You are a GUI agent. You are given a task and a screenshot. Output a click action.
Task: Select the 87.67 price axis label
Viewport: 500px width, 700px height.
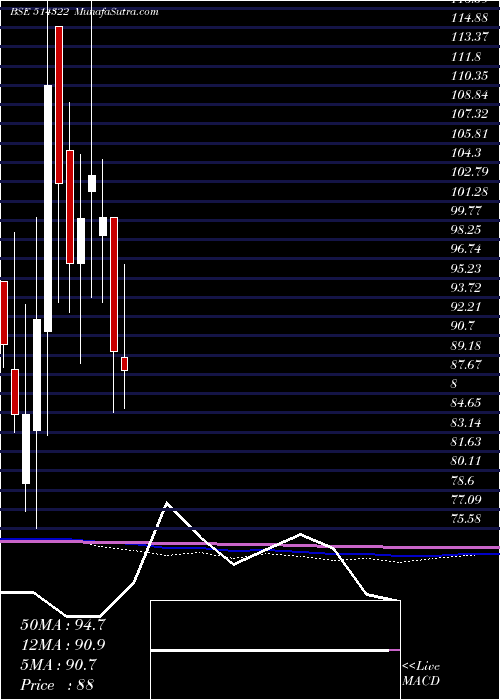click(x=466, y=364)
